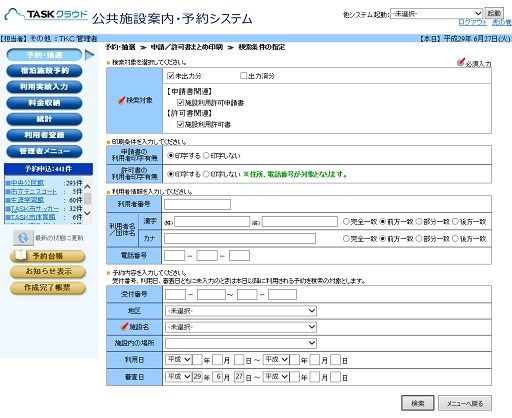This screenshot has height=418, width=512.
Task: Uncheck the 施設利用許可申請書 checkbox
Action: [180, 102]
